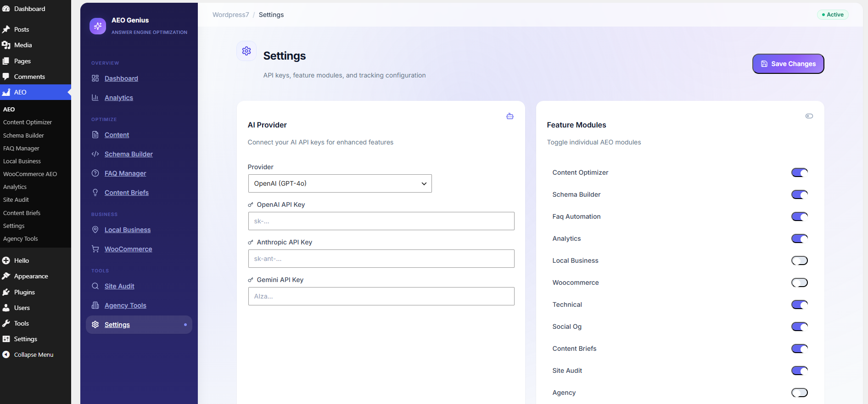Image resolution: width=868 pixels, height=404 pixels.
Task: Click the Analytics bar chart icon in AEO sidebar
Action: coord(95,98)
